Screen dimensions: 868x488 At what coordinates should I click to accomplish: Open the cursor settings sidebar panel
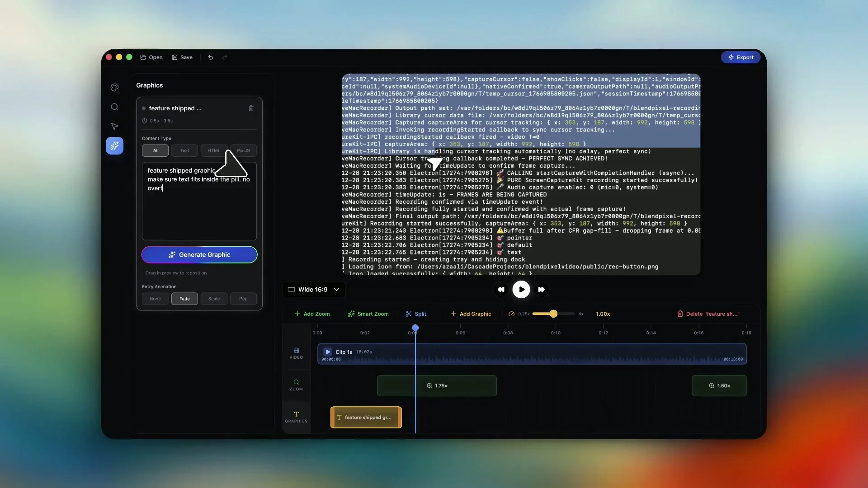114,127
